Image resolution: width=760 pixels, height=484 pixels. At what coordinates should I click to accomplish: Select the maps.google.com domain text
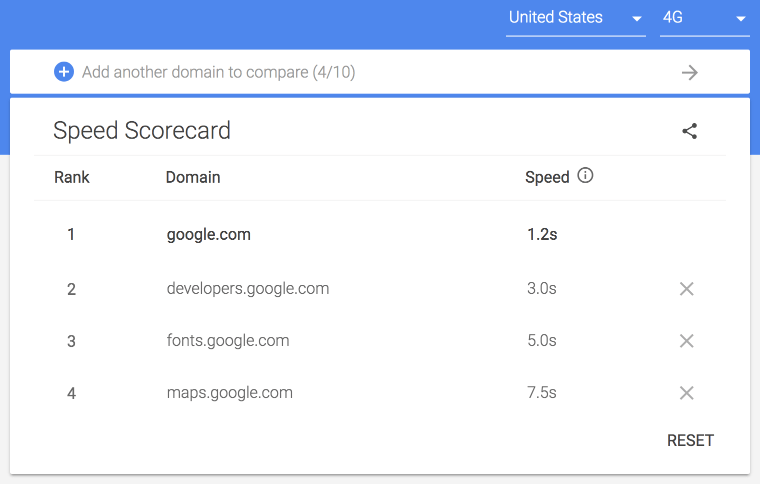(230, 392)
